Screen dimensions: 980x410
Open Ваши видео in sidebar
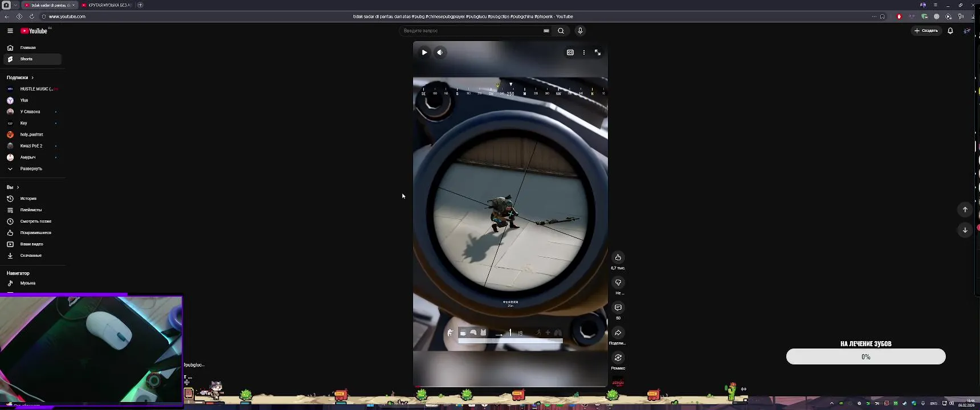tap(32, 244)
